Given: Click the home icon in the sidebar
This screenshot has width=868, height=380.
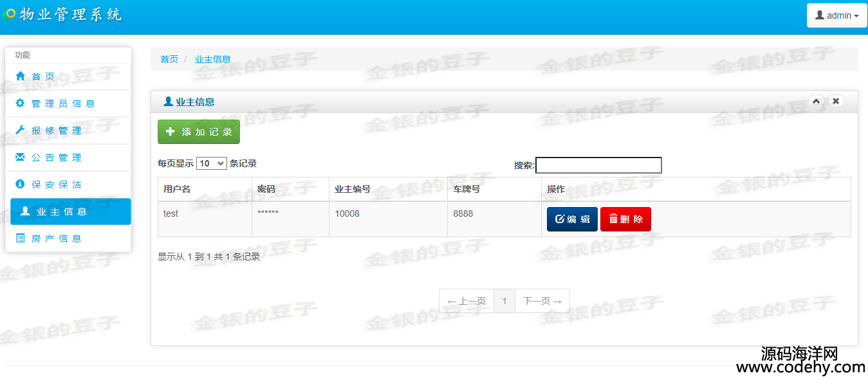Looking at the screenshot, I should tap(21, 77).
